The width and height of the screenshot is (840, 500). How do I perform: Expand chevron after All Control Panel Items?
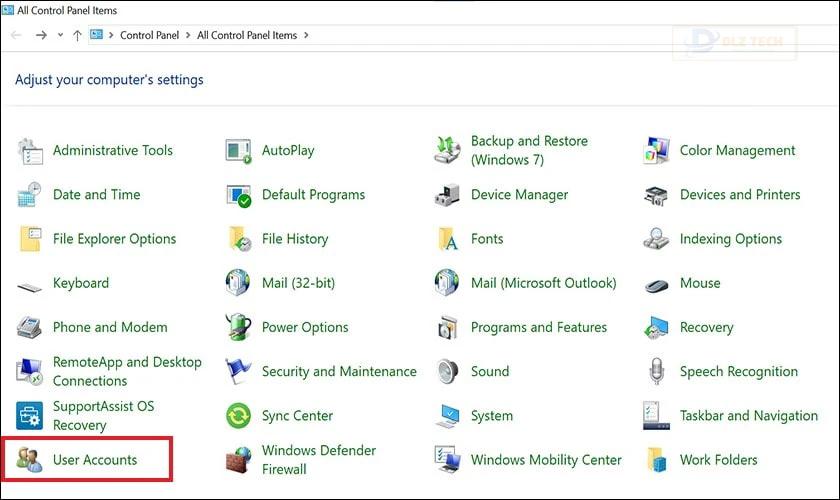pyautogui.click(x=306, y=35)
